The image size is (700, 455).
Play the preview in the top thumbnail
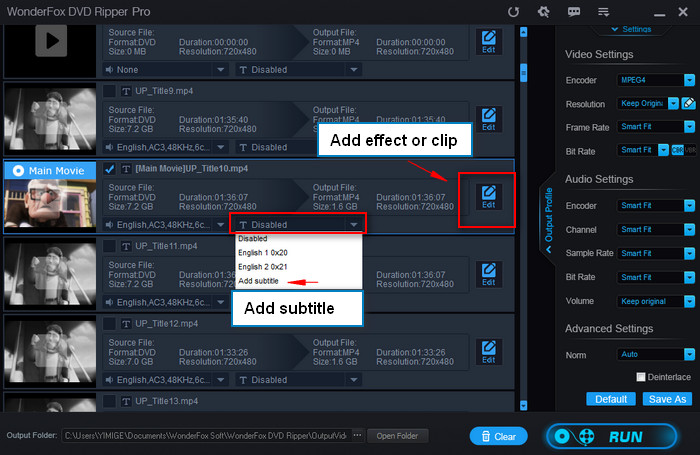(x=51, y=41)
